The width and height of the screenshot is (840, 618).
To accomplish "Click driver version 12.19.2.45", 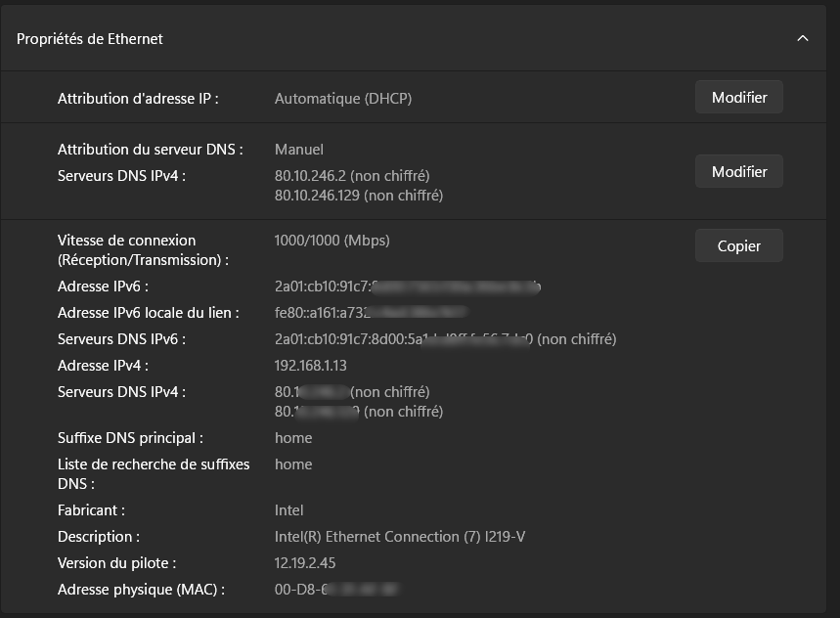I will pyautogui.click(x=305, y=563).
